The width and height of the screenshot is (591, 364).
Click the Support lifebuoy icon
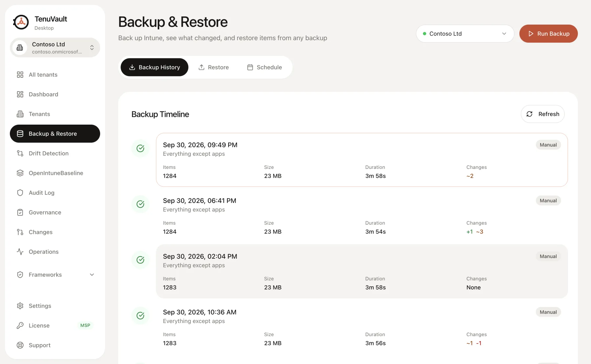click(x=20, y=345)
